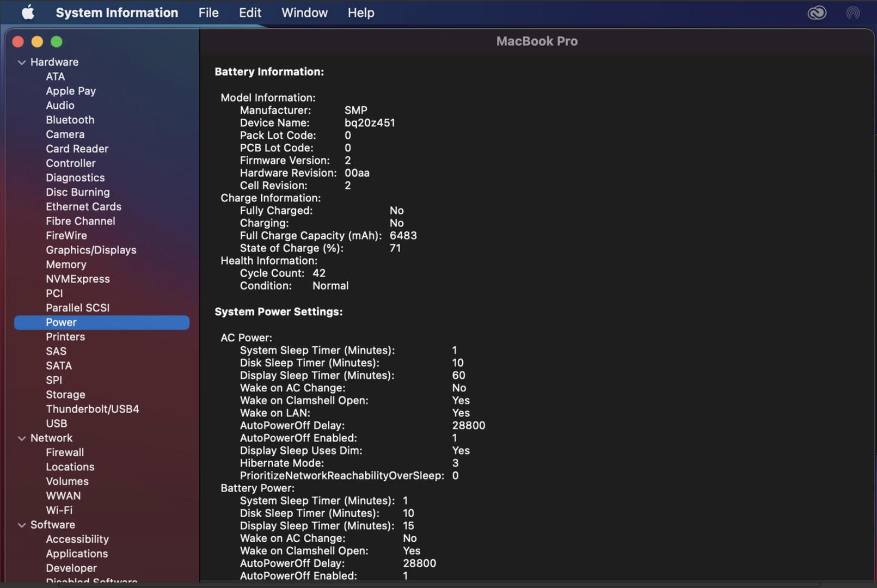Select FireWire in the sidebar
877x588 pixels.
click(66, 236)
